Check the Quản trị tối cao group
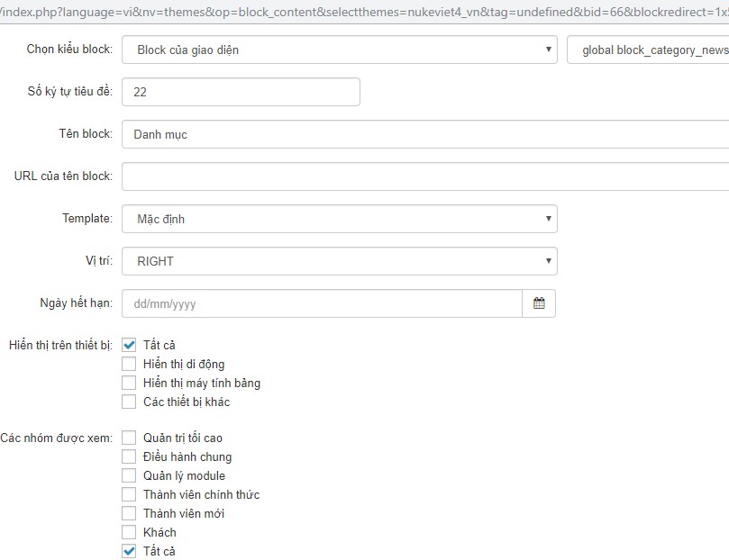 coord(129,438)
